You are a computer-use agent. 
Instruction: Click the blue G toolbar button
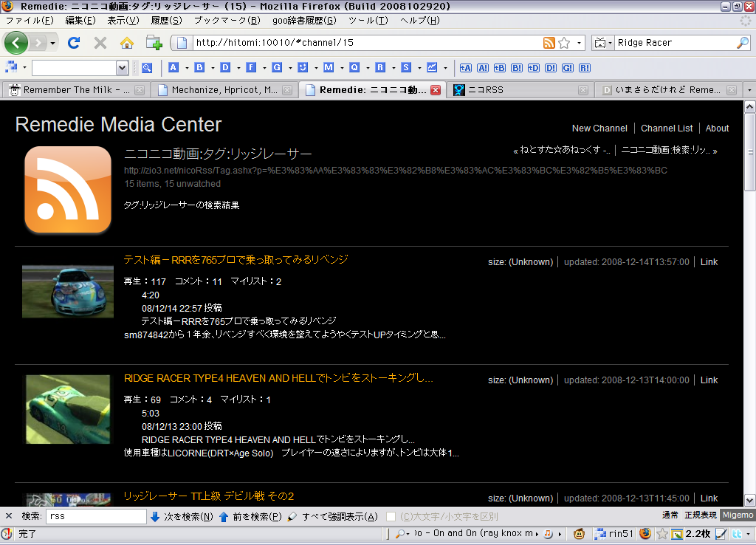tap(277, 67)
